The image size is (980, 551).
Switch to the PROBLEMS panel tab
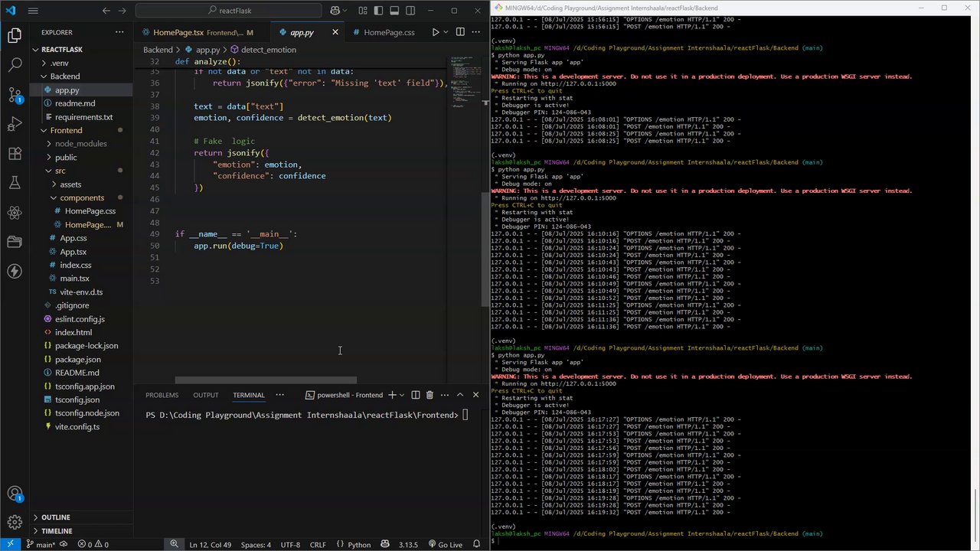[x=162, y=395]
